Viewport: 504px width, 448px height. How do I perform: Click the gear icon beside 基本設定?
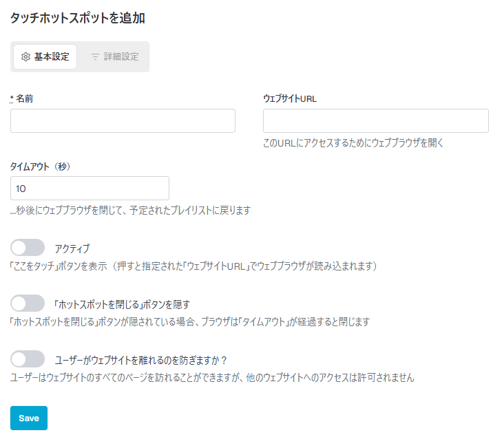click(x=25, y=57)
